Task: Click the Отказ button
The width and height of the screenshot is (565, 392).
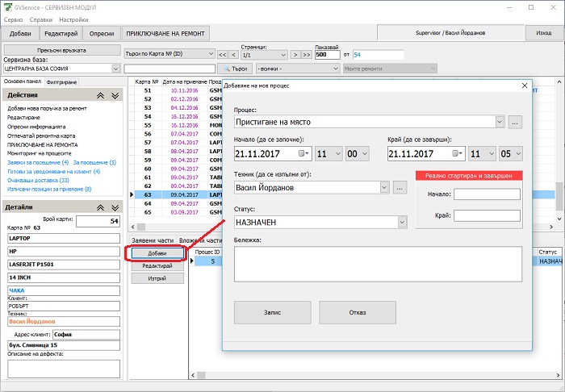Action: tap(358, 312)
